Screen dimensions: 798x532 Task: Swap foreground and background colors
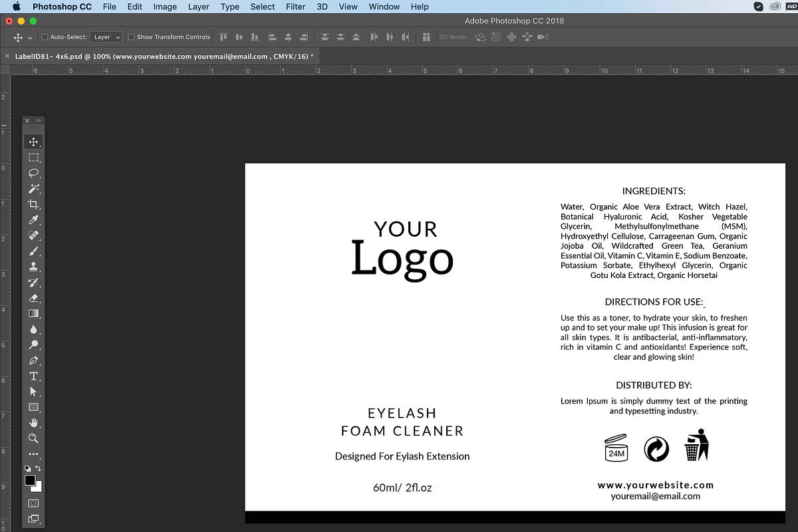click(x=38, y=469)
